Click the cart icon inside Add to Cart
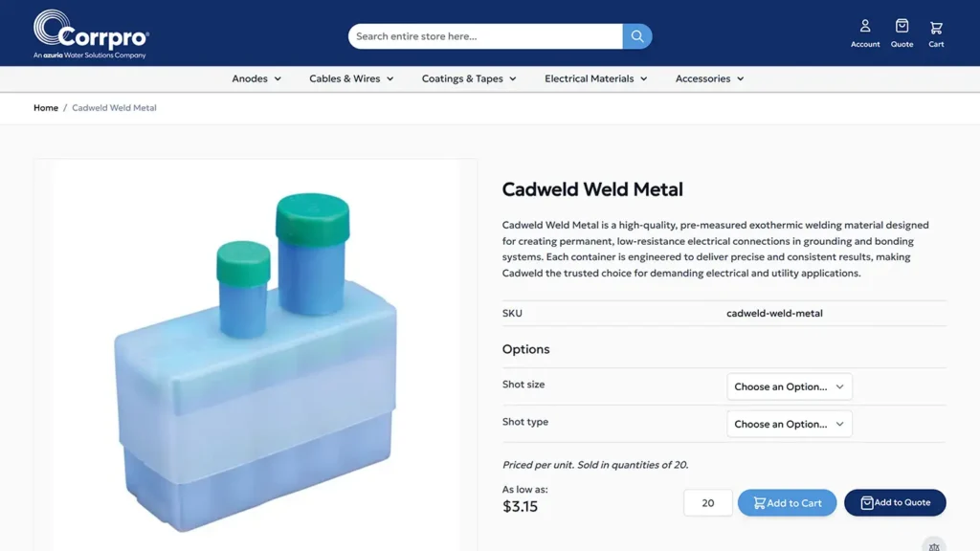 (x=759, y=502)
